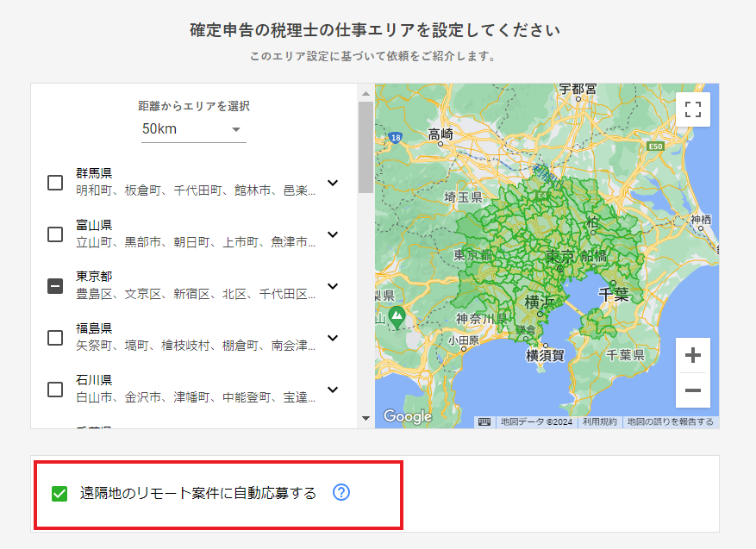
Task: Click 横須賀 label on map
Action: pos(545,355)
